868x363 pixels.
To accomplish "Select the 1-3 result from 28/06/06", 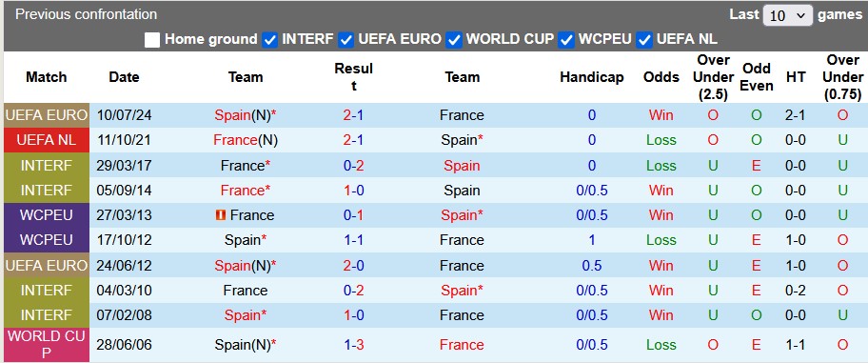I will pos(353,345).
